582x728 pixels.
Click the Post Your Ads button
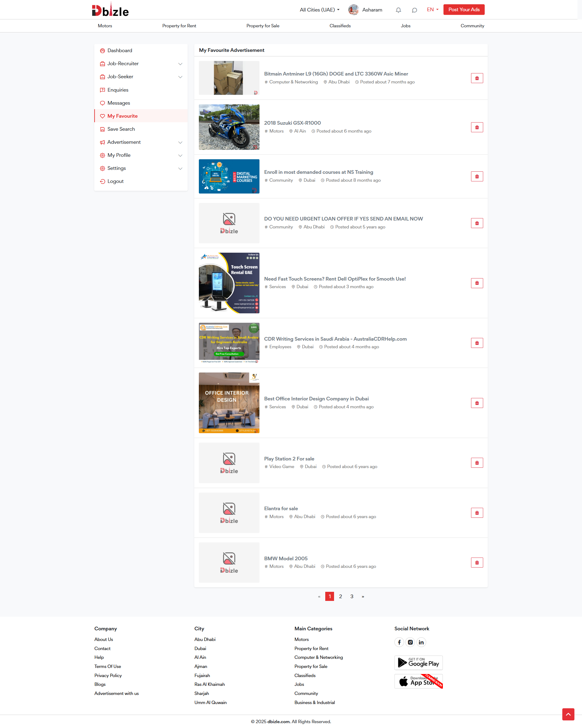(x=463, y=9)
